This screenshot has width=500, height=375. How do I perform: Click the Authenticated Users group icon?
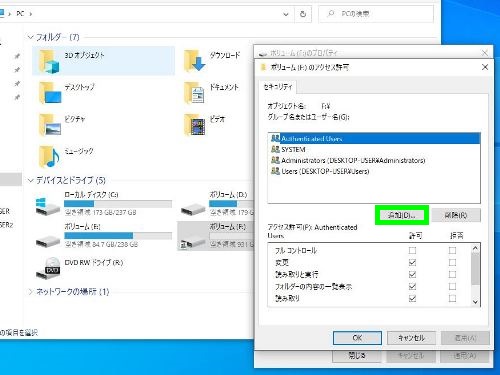[x=275, y=138]
